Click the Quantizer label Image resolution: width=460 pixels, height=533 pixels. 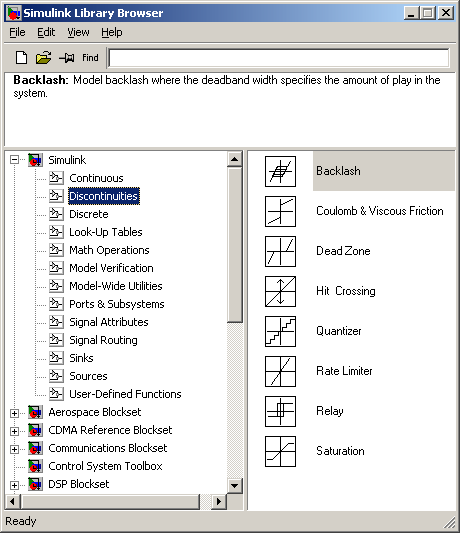339,331
